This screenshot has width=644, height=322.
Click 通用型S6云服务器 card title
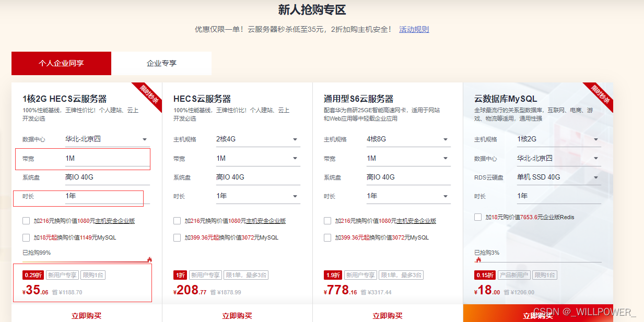coord(358,99)
